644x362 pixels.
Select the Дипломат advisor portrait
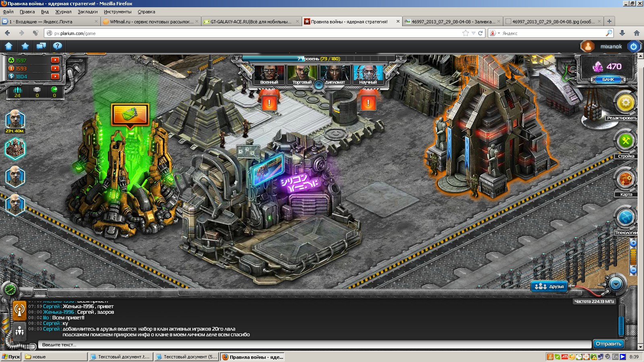(x=335, y=75)
